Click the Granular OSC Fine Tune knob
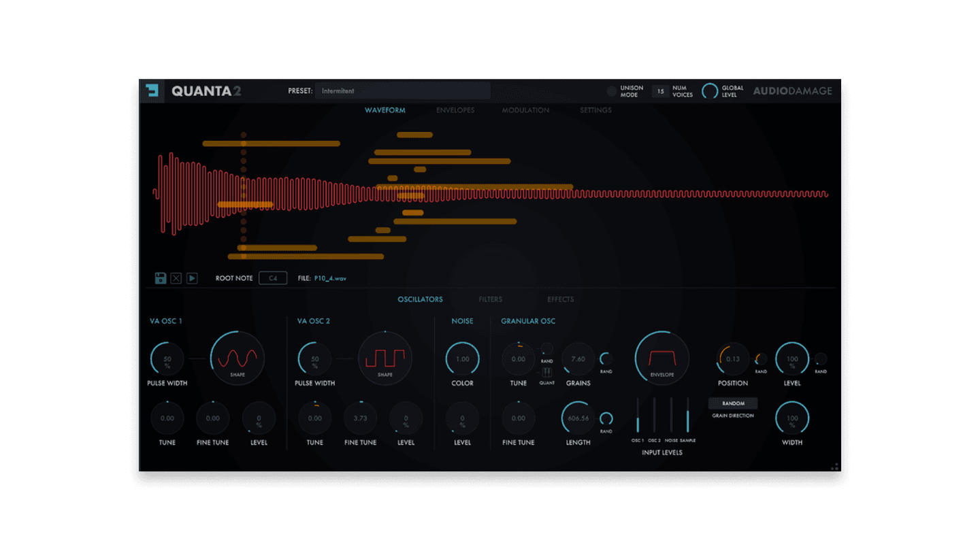Image resolution: width=980 pixels, height=551 pixels. pyautogui.click(x=519, y=418)
